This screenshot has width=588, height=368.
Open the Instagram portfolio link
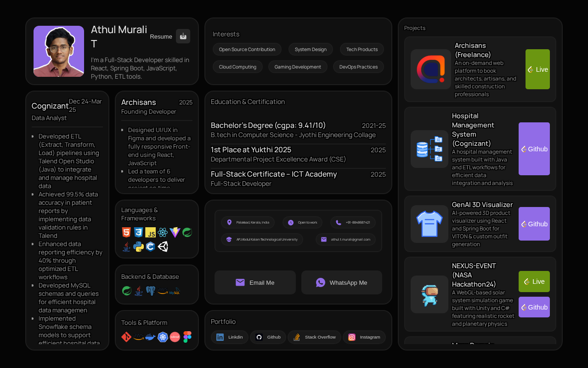364,337
